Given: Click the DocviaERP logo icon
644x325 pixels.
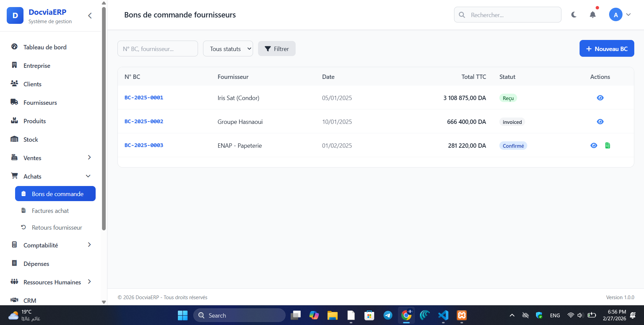Looking at the screenshot, I should pyautogui.click(x=15, y=16).
